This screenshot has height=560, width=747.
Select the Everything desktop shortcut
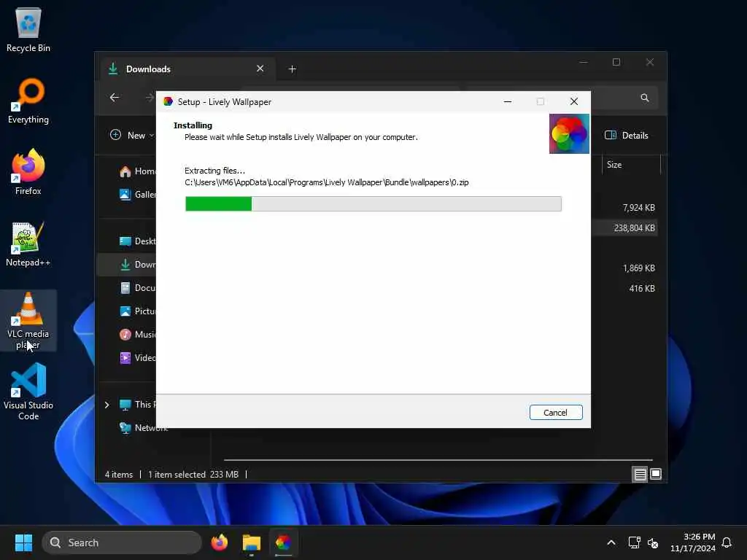28,101
